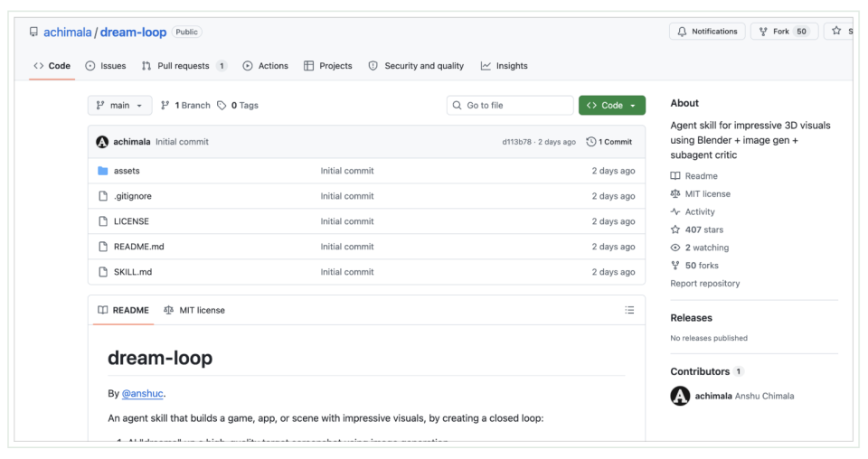Image resolution: width=868 pixels, height=459 pixels.
Task: Click the magnifier icon in Go to file
Action: (x=457, y=105)
